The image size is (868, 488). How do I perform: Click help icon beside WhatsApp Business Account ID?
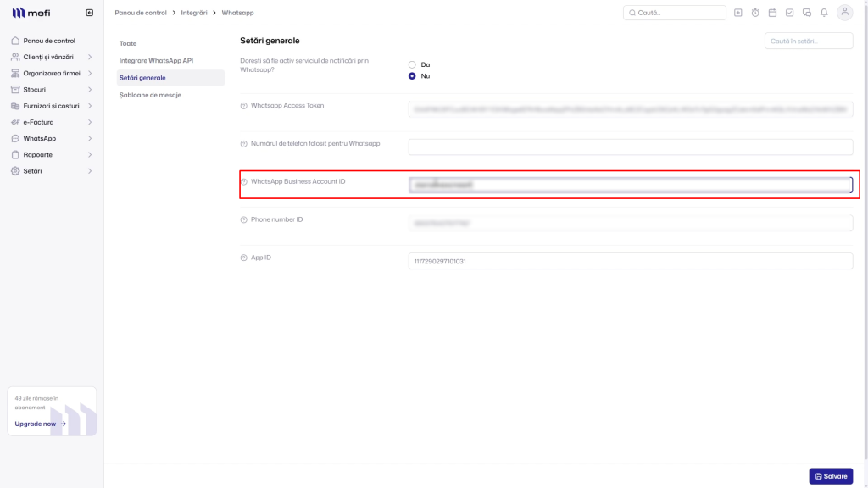[x=243, y=182]
